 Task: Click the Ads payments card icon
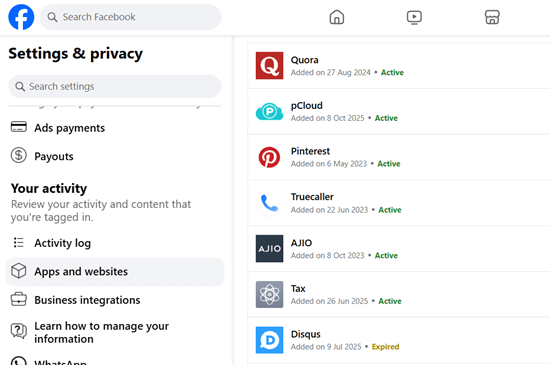(19, 127)
